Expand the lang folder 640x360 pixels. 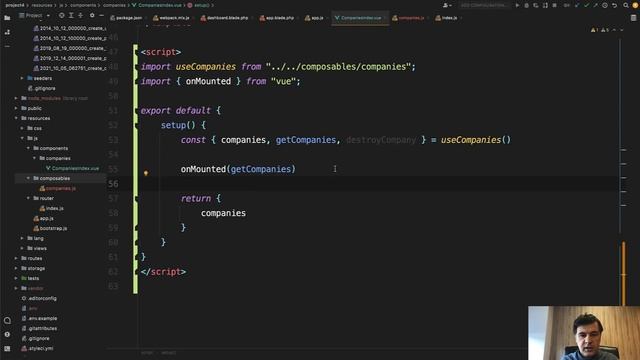pos(22,238)
